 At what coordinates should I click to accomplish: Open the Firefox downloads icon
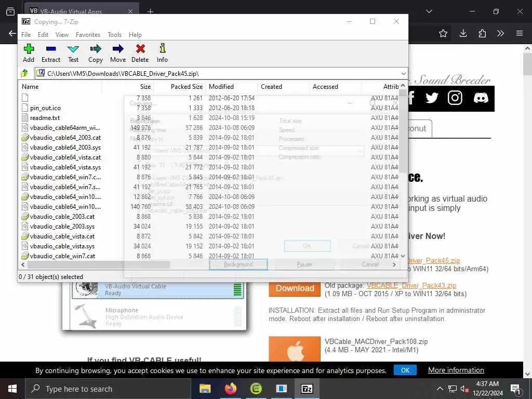[x=463, y=33]
